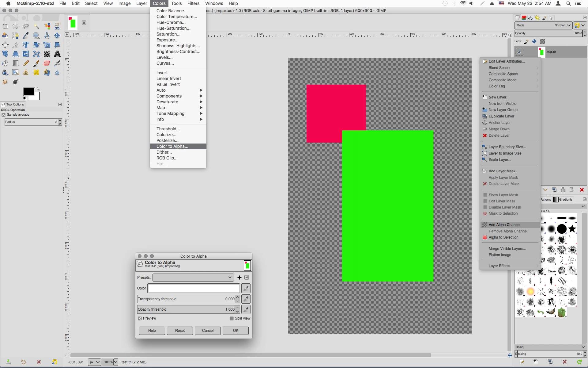Click eyedropper beside Transparency threshold

point(246,299)
